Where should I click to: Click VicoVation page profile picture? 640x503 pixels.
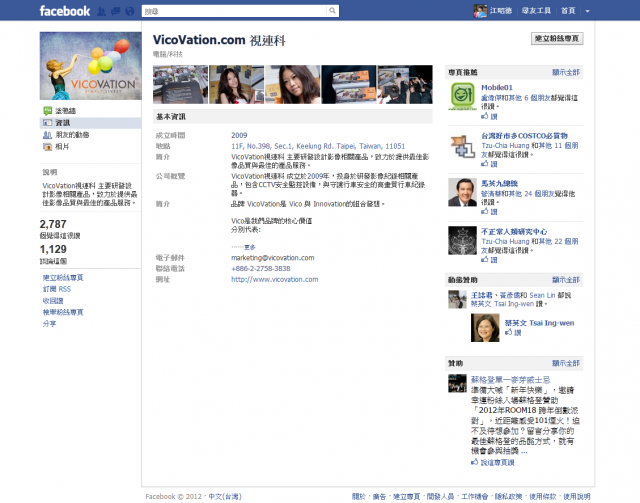pyautogui.click(x=91, y=66)
